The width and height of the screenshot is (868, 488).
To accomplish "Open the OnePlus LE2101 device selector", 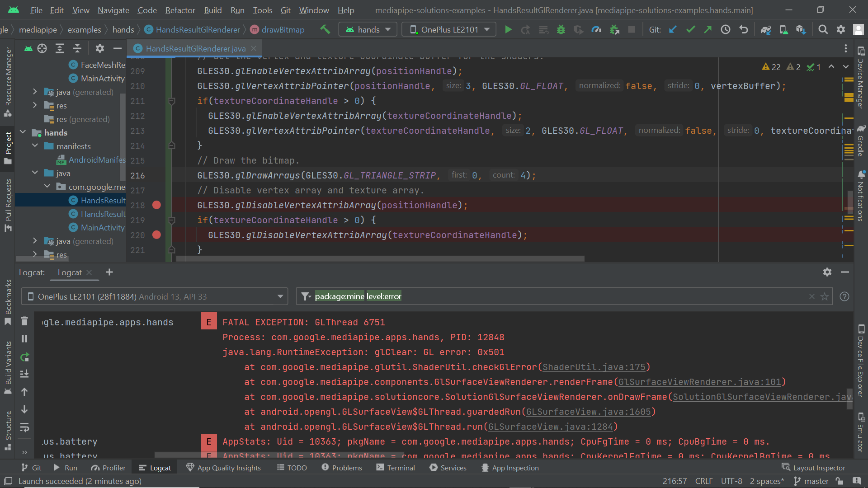I will [x=448, y=29].
